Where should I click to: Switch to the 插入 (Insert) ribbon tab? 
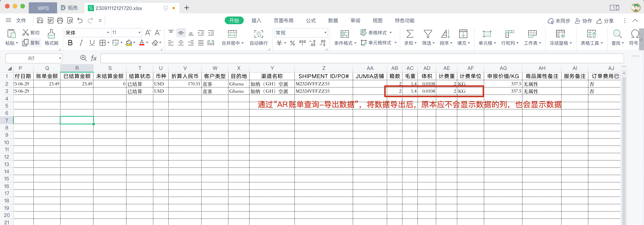point(256,21)
